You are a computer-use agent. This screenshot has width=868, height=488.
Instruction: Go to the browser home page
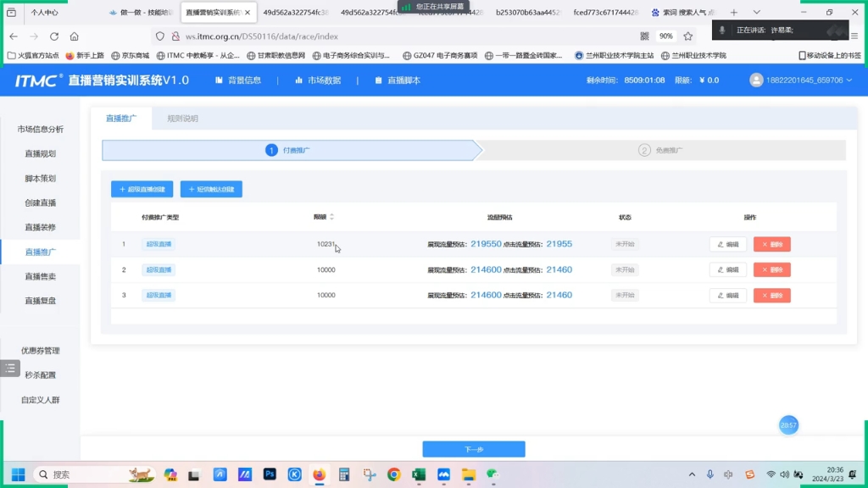point(75,36)
